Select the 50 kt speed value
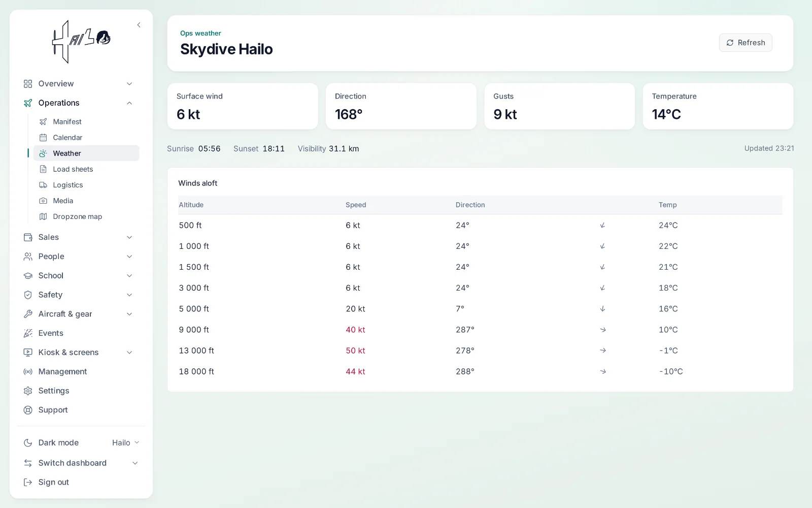This screenshot has height=508, width=812. click(x=355, y=351)
